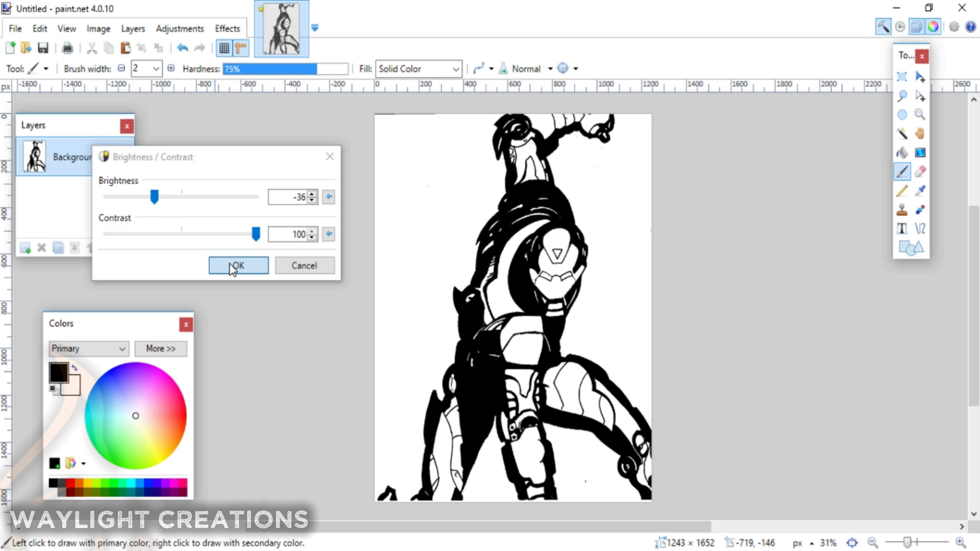Open the Layers menu
980x551 pixels.
tap(133, 29)
